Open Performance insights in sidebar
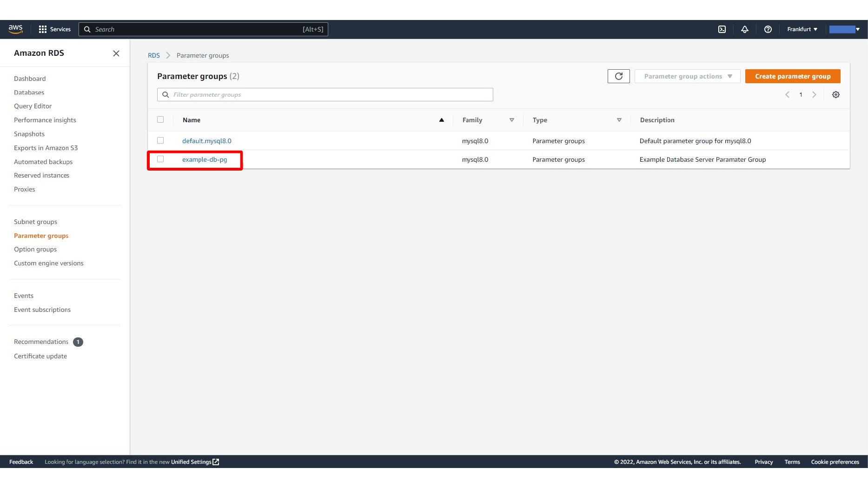This screenshot has height=488, width=868. 45,120
